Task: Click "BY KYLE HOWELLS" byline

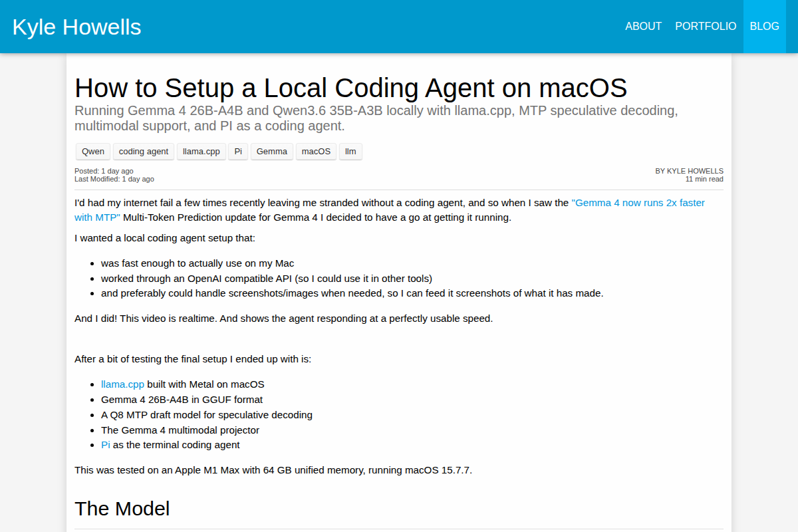Action: pyautogui.click(x=690, y=171)
